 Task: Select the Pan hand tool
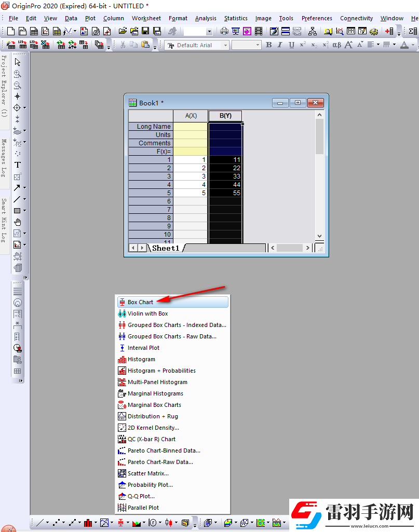tap(17, 222)
